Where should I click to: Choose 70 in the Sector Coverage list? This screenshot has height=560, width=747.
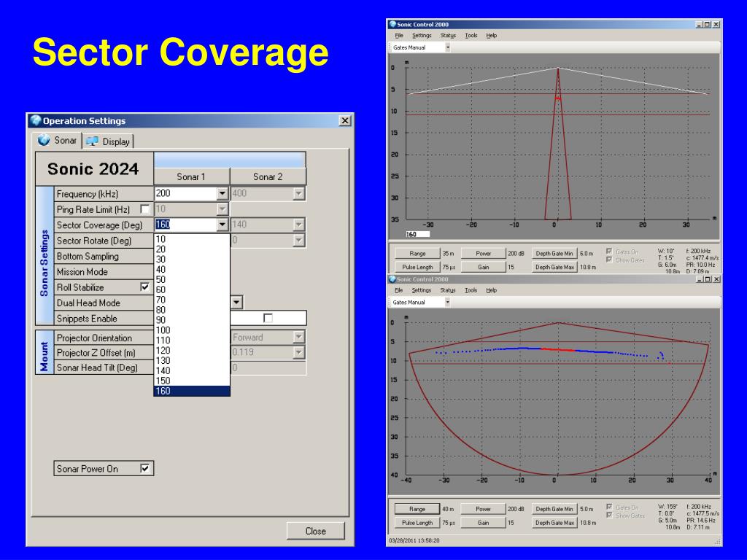[192, 300]
